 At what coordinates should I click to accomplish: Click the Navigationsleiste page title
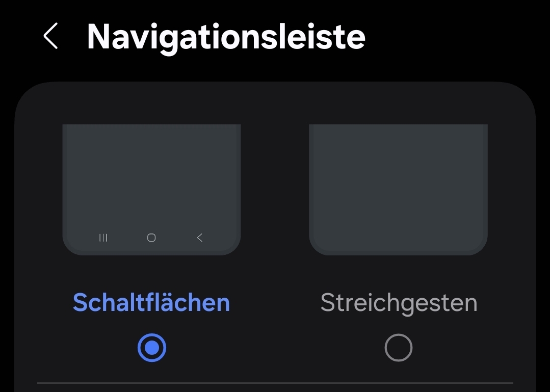pyautogui.click(x=226, y=38)
